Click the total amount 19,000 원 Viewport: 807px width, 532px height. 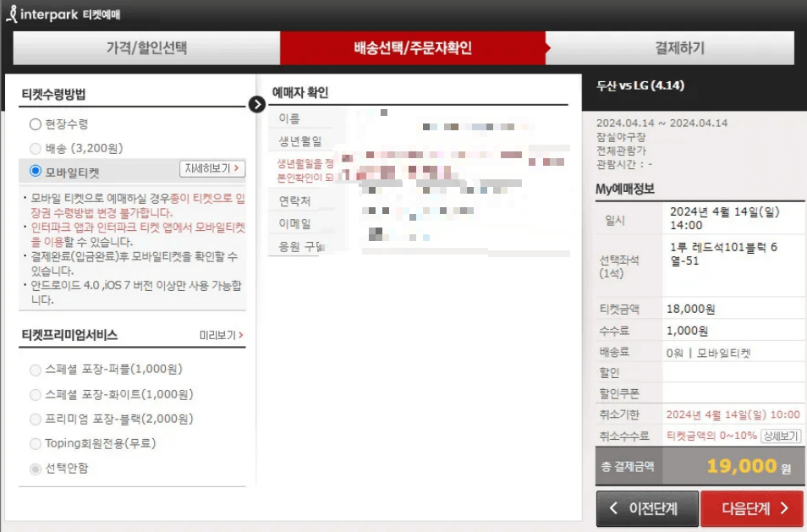[x=749, y=466]
